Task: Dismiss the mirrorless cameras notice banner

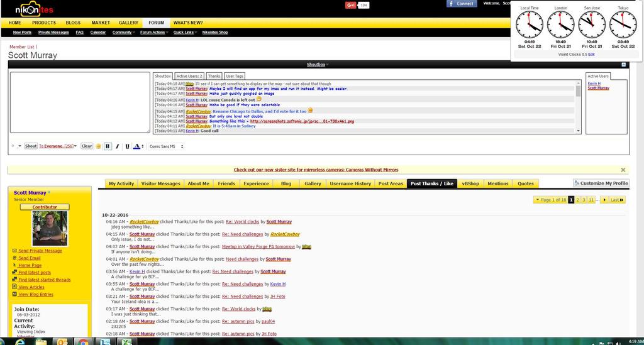Action: [623, 170]
